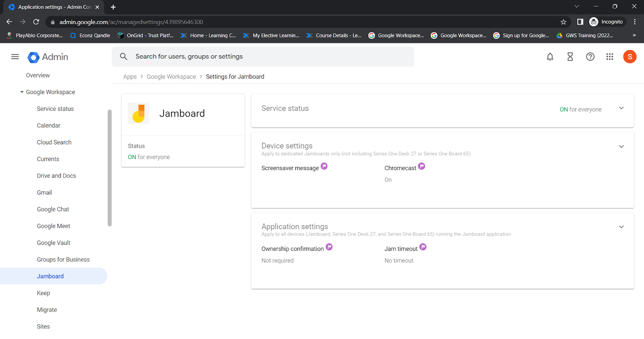Open Groups for Business in the sidebar

tap(63, 259)
